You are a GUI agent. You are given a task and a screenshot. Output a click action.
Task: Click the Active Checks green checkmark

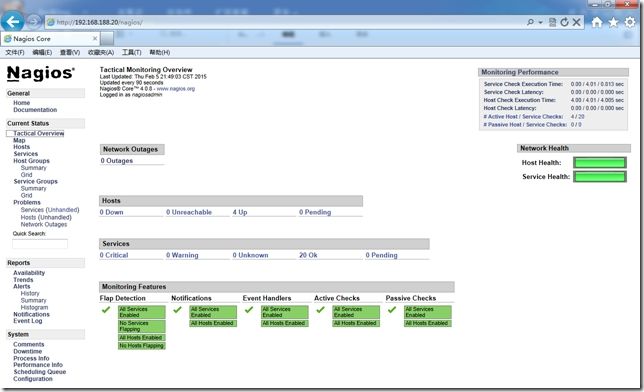[320, 309]
